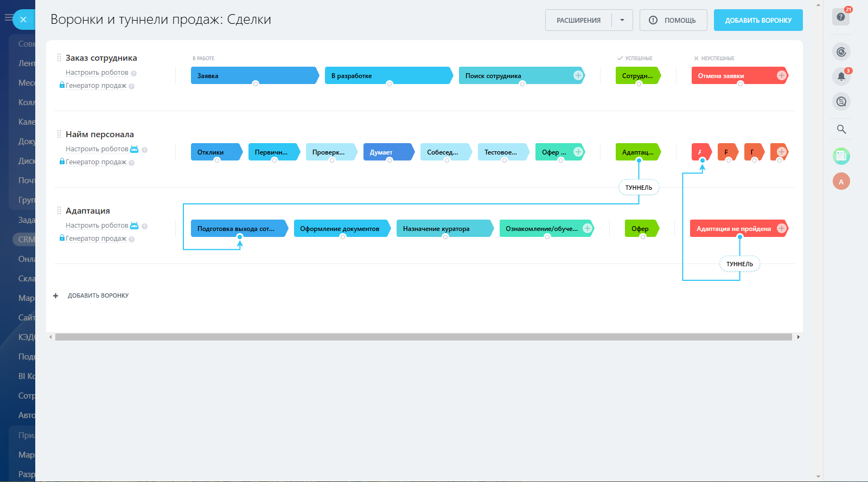The image size is (868, 482).
Task: Select the Подготовка выхода сот... stage
Action: point(239,228)
